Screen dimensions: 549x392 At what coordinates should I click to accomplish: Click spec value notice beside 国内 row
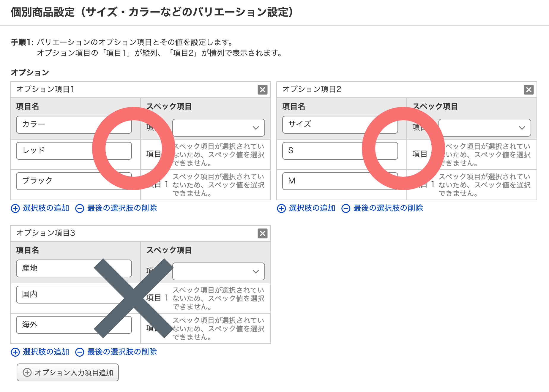point(218,298)
